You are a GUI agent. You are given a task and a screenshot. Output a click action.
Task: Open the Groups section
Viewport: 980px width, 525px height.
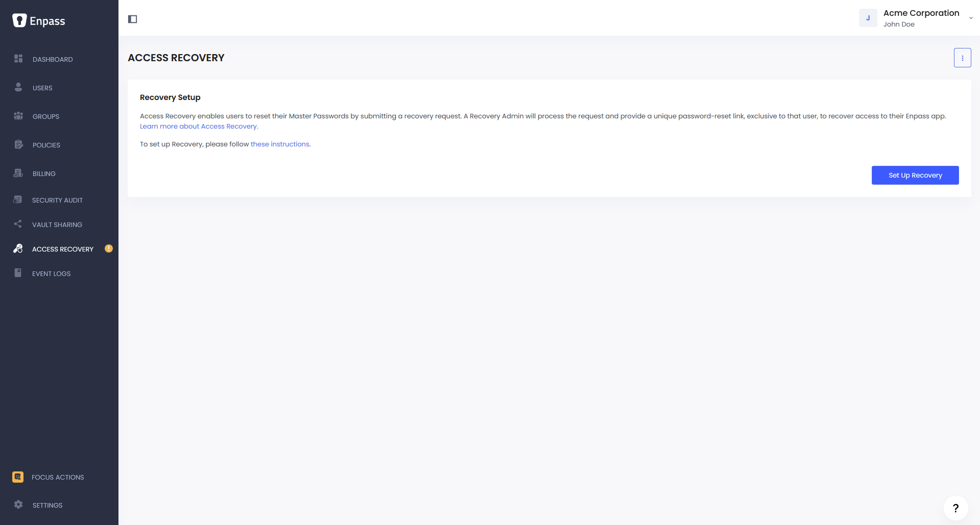point(46,116)
